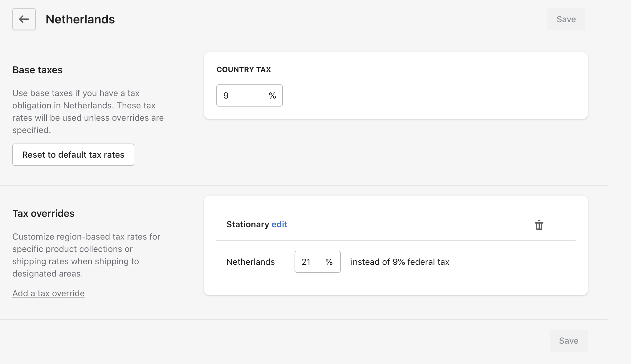Edit the Stationary override collection
Screen dimensions: 631x364
coord(279,224)
